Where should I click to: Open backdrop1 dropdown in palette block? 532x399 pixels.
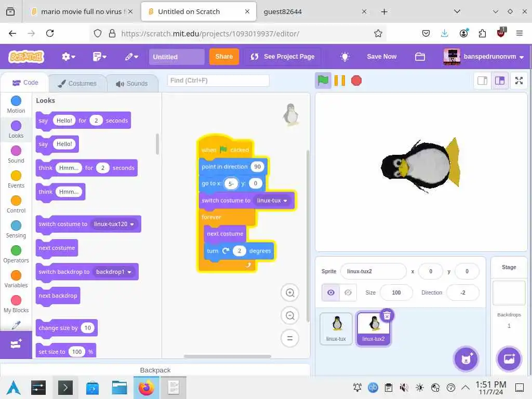click(x=114, y=272)
